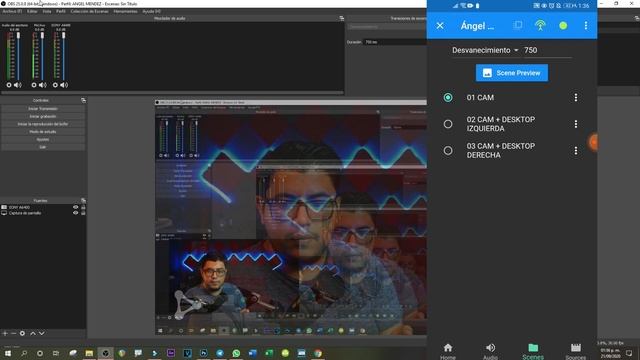Open the Ayuda menu in OBS
640x360 pixels.
tap(151, 11)
